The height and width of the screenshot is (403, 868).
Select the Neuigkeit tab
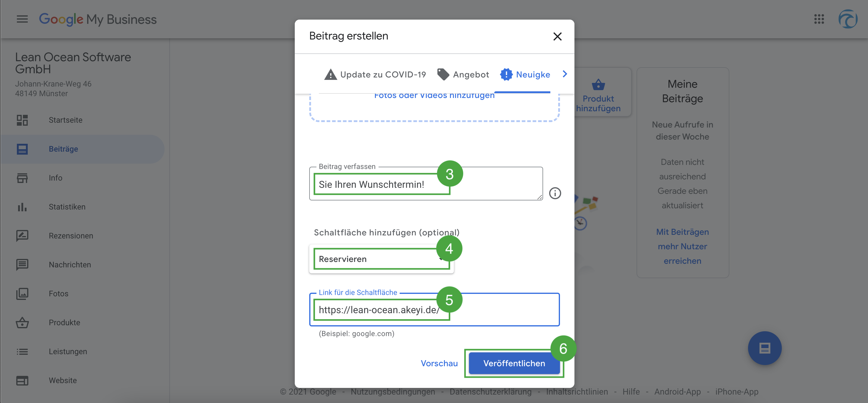525,74
